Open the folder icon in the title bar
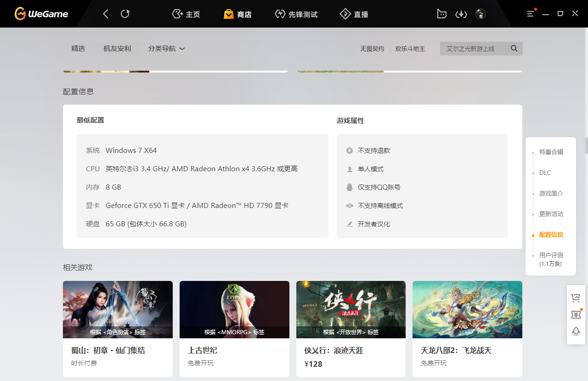Viewport: 588px width, 381px height. tap(441, 14)
